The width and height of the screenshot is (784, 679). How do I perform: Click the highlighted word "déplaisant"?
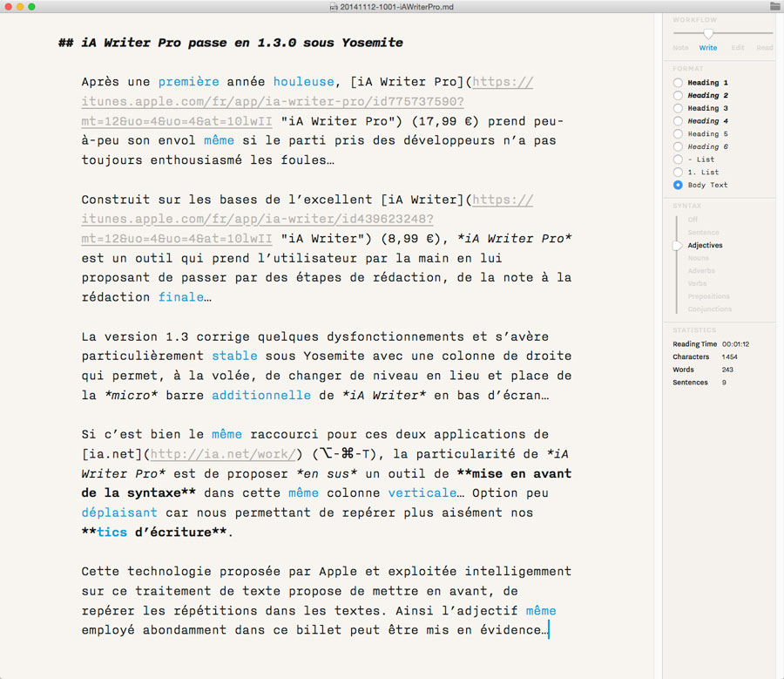(119, 513)
